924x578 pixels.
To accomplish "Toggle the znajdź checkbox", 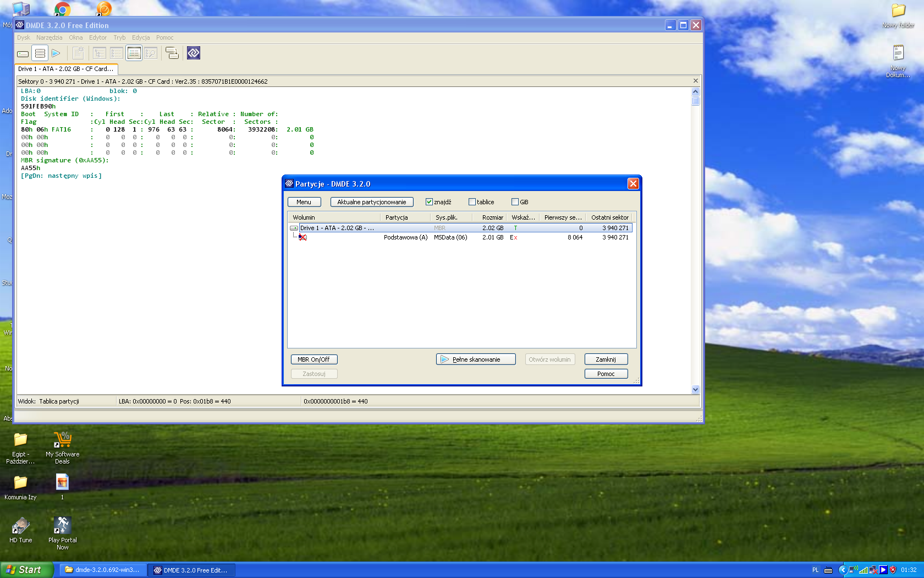I will [x=429, y=202].
